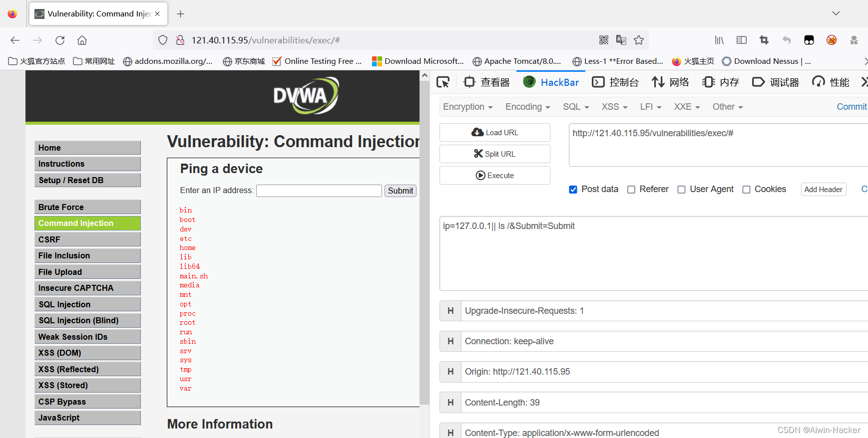Click the H icon beside Origin header
Screen dimensions: 868x438
(450, 372)
